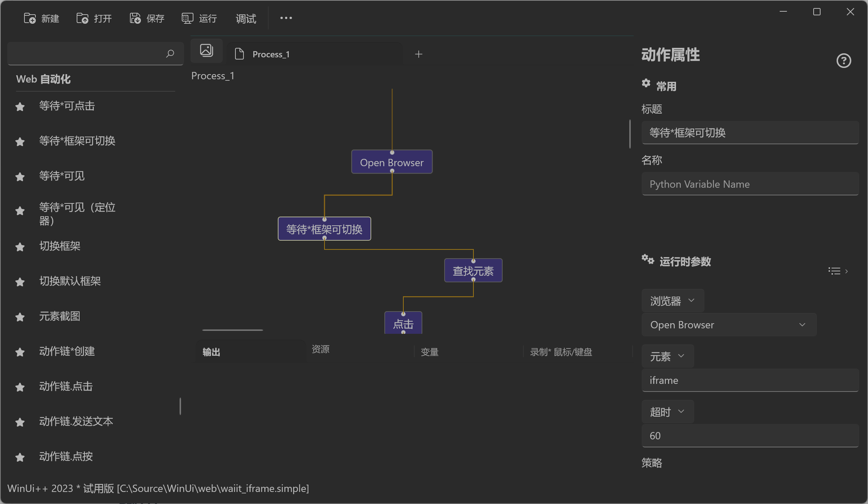This screenshot has height=504, width=868.
Task: Open the Open Browser dropdown
Action: click(728, 325)
